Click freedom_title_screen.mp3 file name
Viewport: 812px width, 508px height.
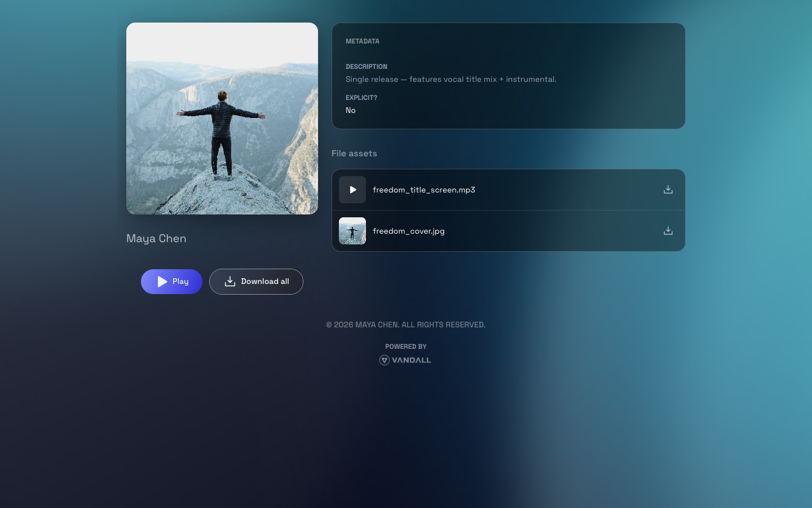coord(424,190)
